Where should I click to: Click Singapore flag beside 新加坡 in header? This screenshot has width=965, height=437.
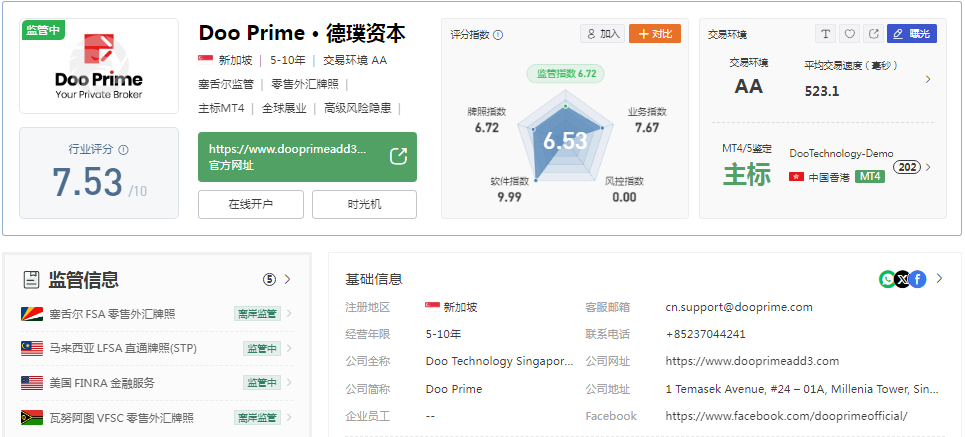[206, 60]
